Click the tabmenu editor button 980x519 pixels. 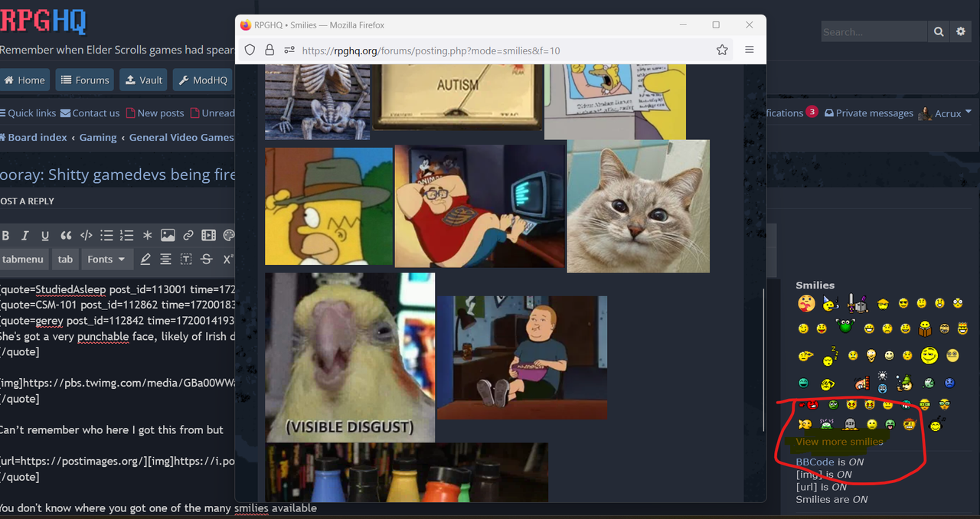[23, 259]
